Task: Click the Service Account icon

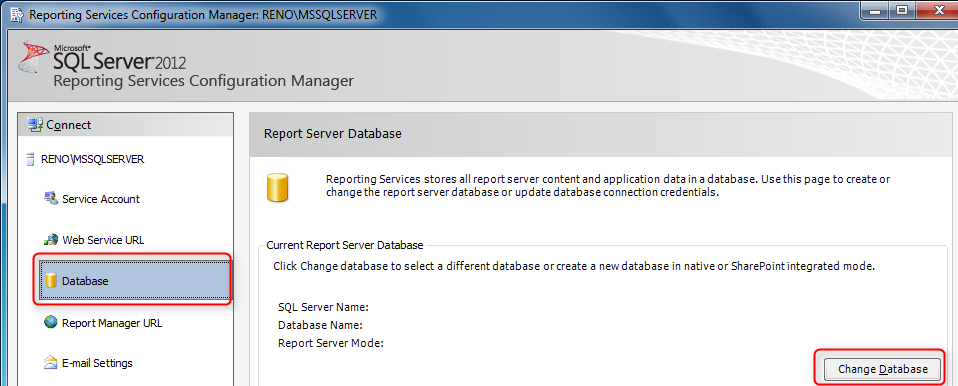Action: (51, 198)
